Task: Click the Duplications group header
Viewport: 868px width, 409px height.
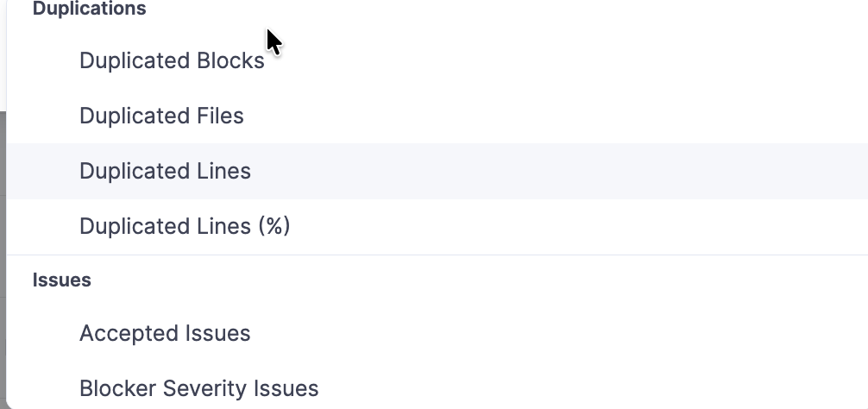Action: 89,9
